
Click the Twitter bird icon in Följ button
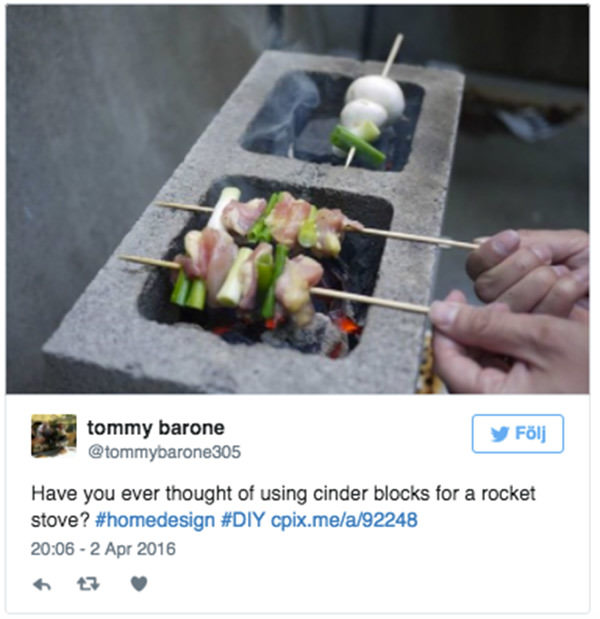(500, 433)
